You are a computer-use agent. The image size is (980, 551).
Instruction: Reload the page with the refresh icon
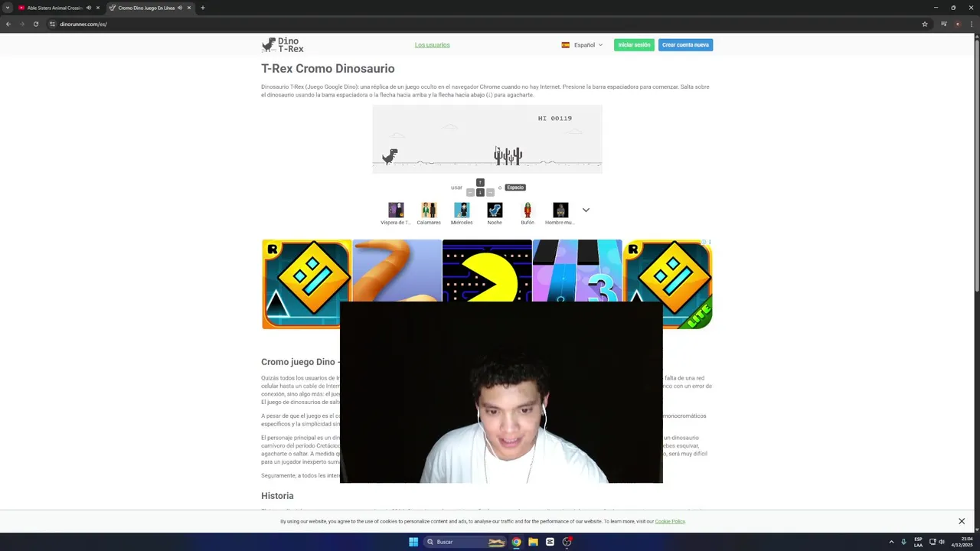click(x=35, y=24)
